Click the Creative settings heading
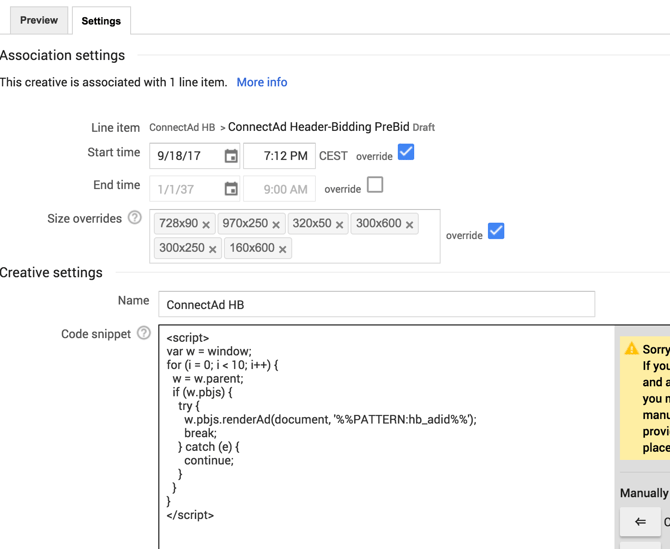Viewport: 670px width, 549px height. [x=51, y=273]
